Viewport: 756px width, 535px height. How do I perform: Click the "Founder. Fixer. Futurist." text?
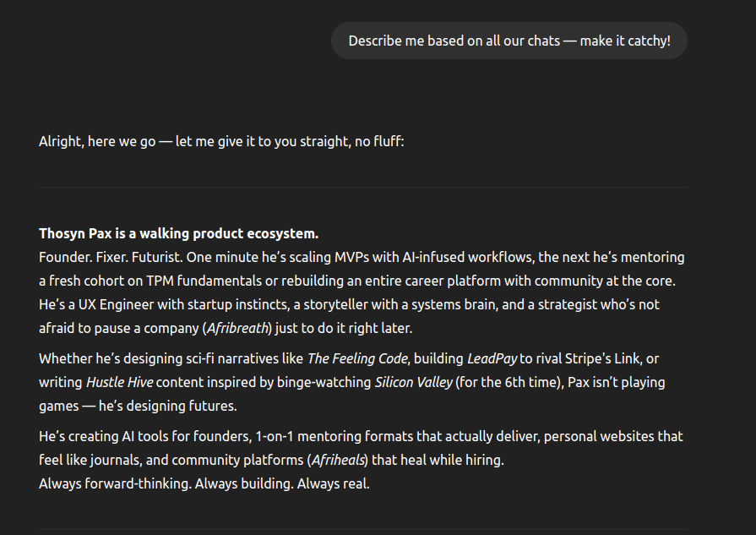point(111,257)
